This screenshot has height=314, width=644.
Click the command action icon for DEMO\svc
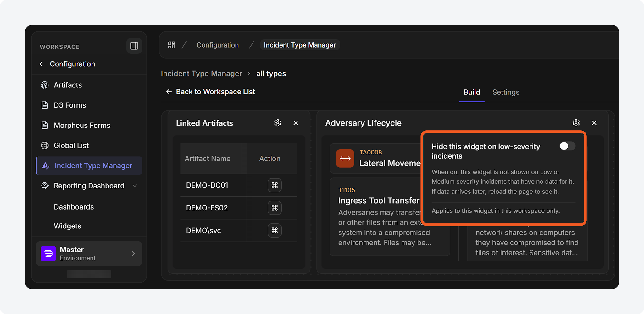tap(275, 231)
